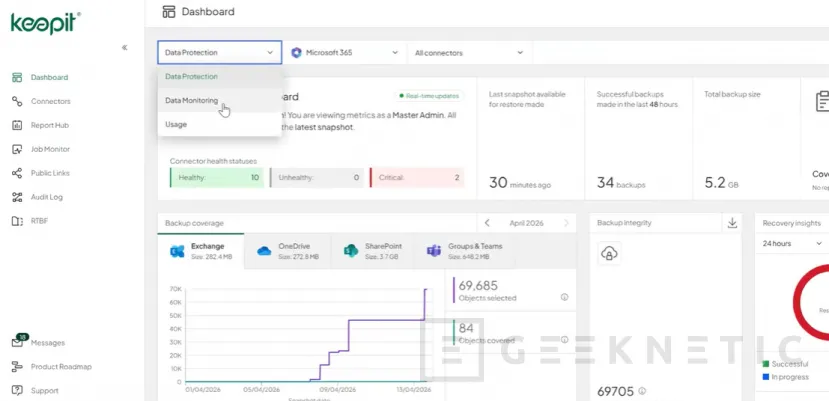Click the April 2026 month label
Viewport: 829px width, 401px height.
coord(526,223)
